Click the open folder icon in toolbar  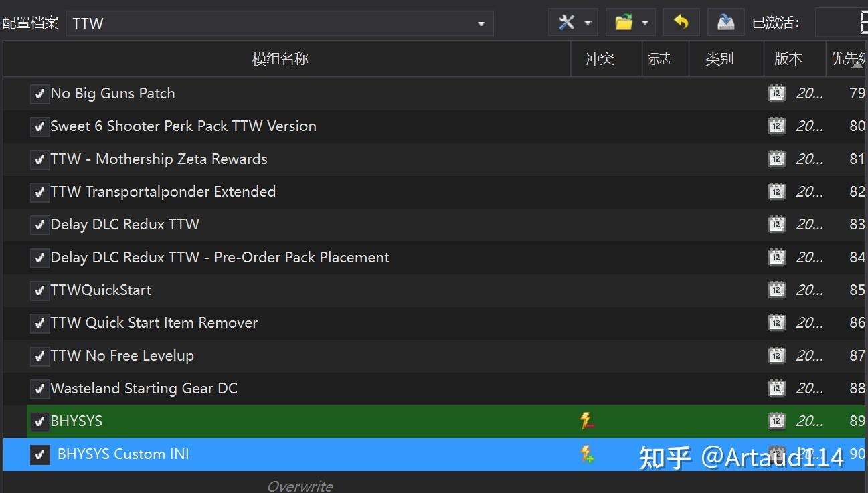point(624,22)
